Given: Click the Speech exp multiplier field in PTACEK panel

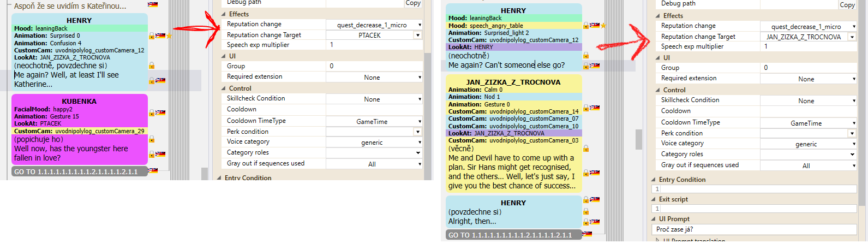Looking at the screenshot, I should 374,45.
